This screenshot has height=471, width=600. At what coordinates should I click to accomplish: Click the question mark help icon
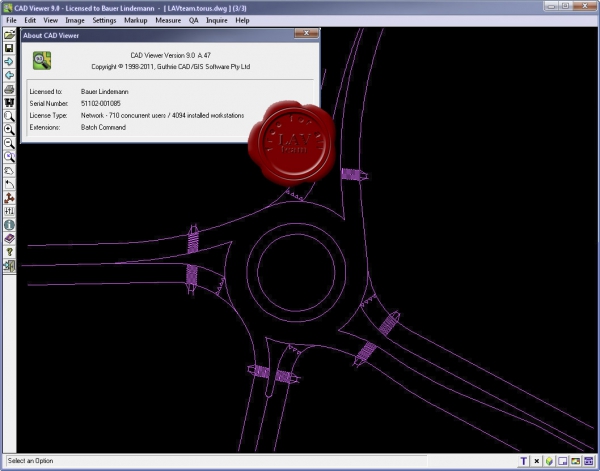point(9,252)
